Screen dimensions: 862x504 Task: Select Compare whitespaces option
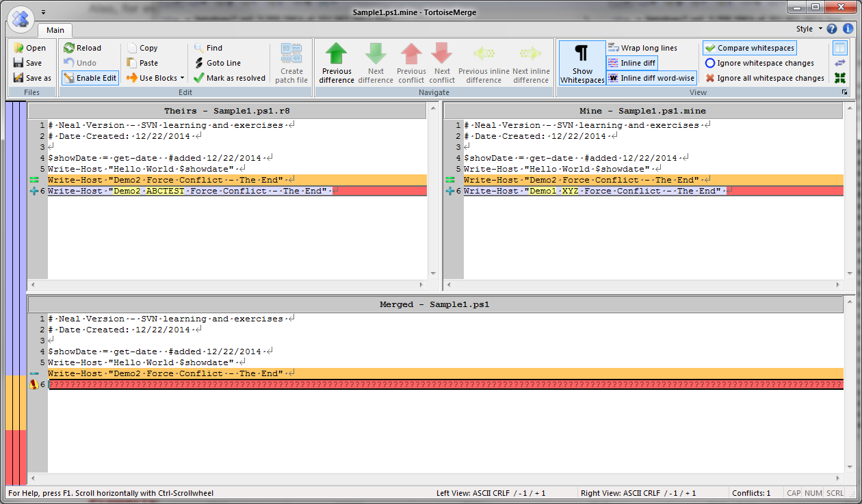750,48
